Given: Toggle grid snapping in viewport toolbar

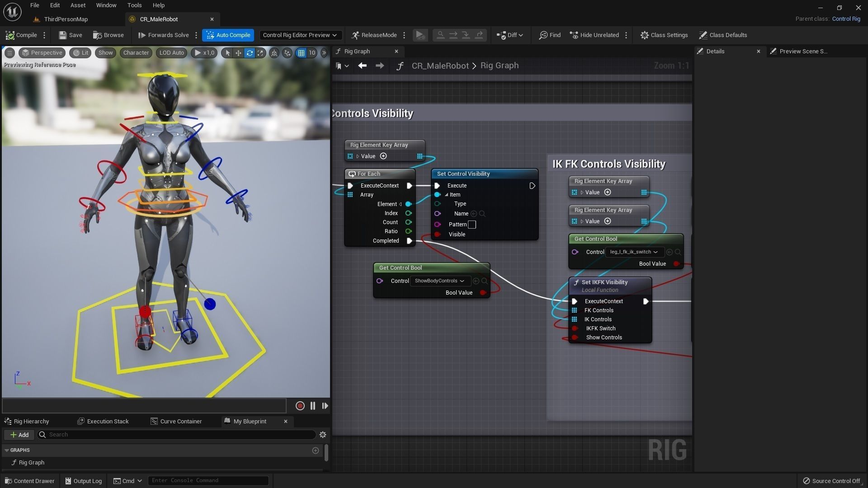Looking at the screenshot, I should (x=301, y=53).
